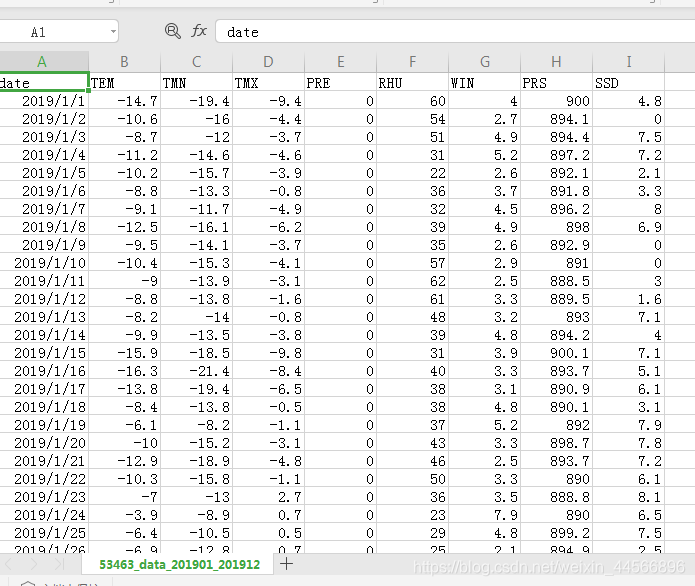Screen dimensions: 695x586
Task: Select the date cell 2019/1/15
Action: point(44,353)
